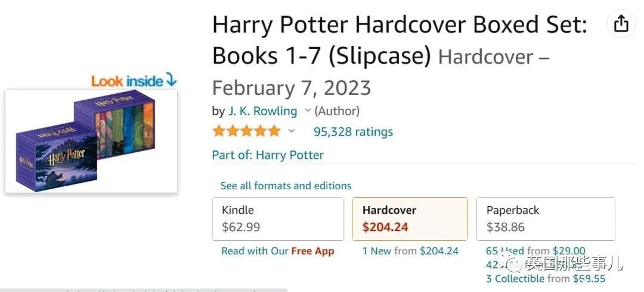The height and width of the screenshot is (292, 644).
Task: Click the book title heading text
Action: point(400,40)
